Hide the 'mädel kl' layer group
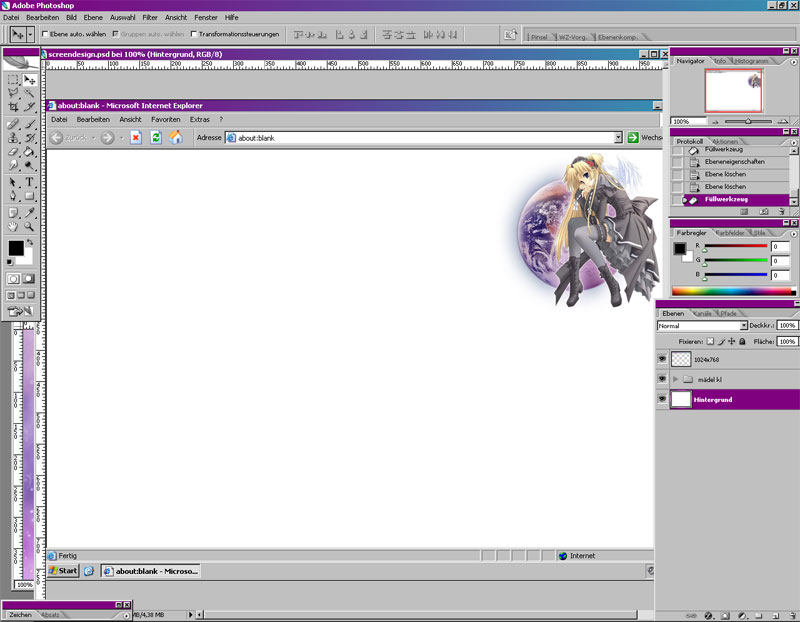 coord(662,379)
